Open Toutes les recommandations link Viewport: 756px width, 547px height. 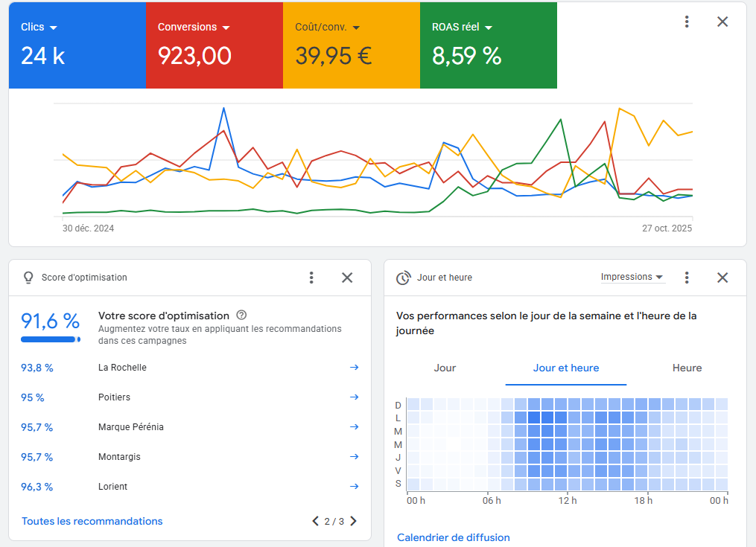[92, 521]
